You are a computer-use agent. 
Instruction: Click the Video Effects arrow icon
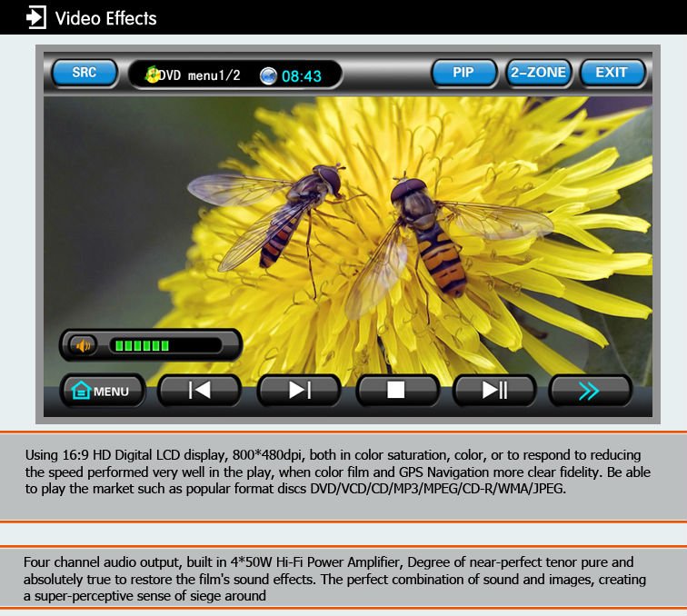click(36, 17)
